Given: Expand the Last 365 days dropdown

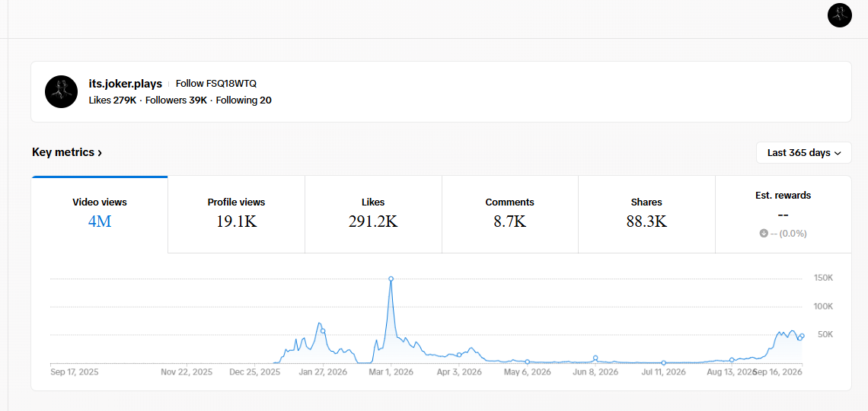Looking at the screenshot, I should (804, 153).
